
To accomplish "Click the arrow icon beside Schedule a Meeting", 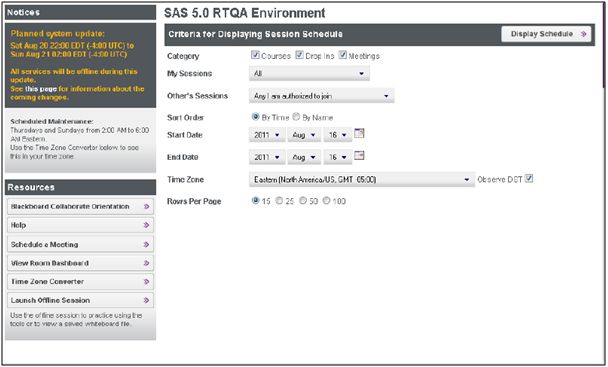I will tap(147, 244).
